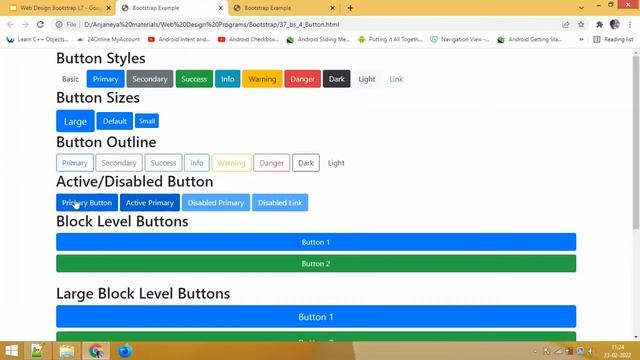Click the outlined Warning button
The image size is (640, 360).
(x=231, y=163)
